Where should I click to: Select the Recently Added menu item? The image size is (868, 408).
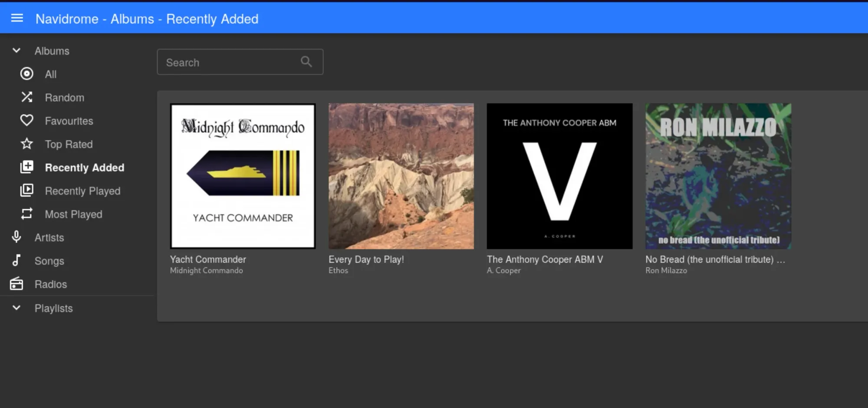pos(84,168)
